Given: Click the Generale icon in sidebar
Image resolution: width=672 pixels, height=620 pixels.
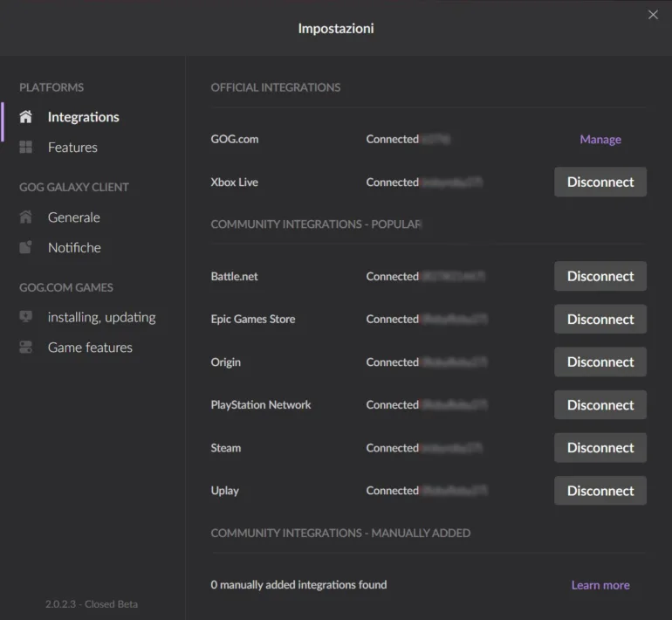Looking at the screenshot, I should point(25,217).
